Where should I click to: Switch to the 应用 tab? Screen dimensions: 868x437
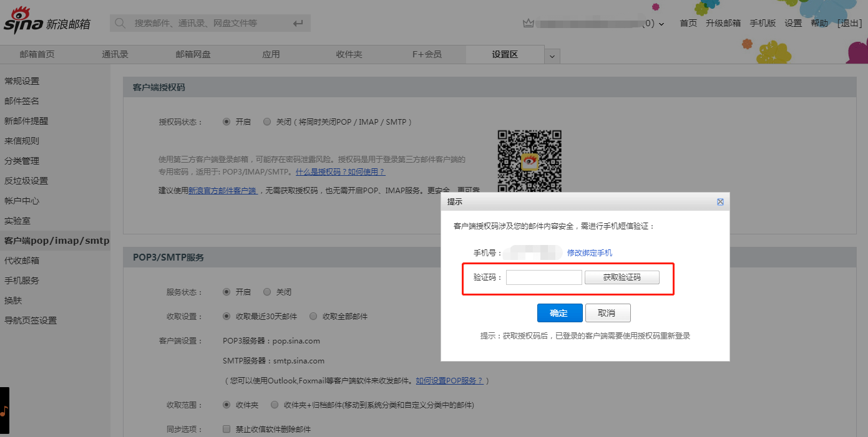pos(271,54)
